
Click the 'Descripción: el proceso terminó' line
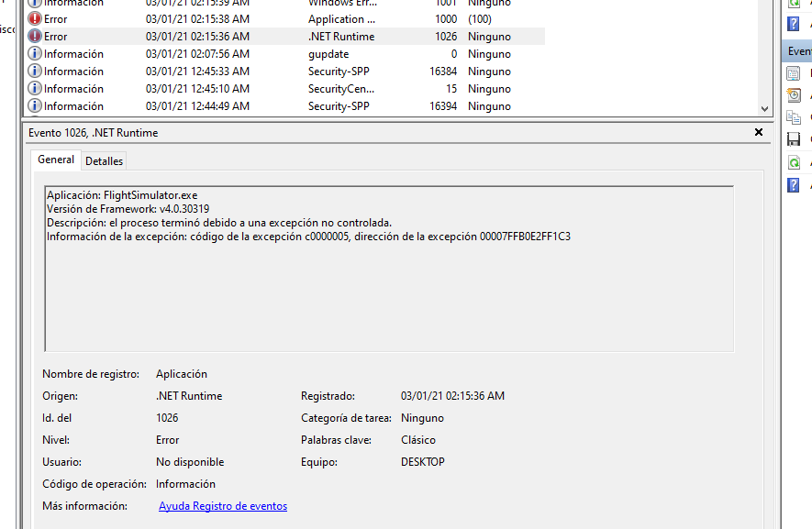pos(219,223)
